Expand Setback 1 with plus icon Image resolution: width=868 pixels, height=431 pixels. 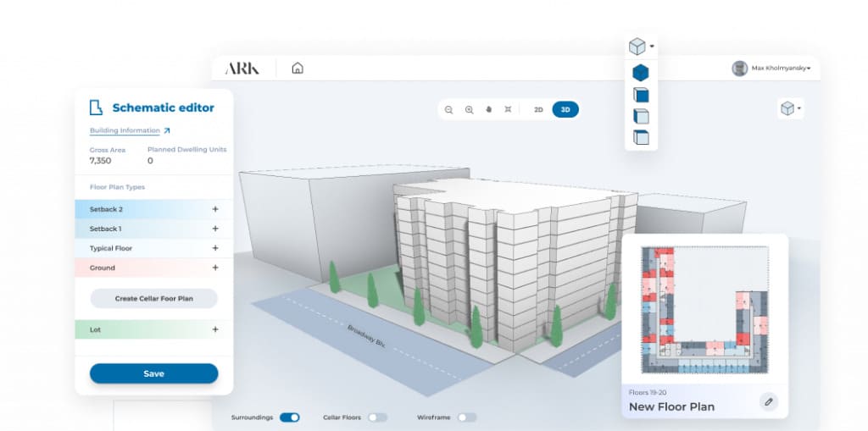(215, 229)
